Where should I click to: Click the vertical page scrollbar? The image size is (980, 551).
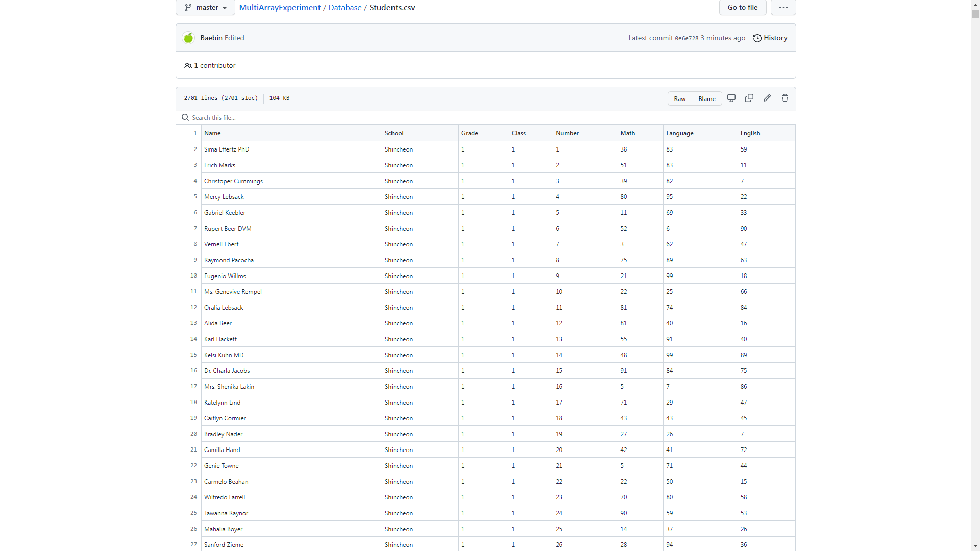click(x=975, y=15)
